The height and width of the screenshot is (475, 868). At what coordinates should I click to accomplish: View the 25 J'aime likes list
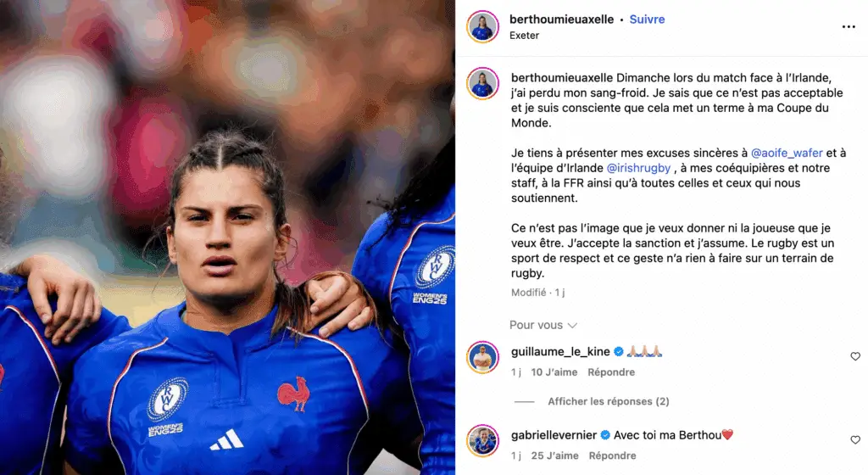(554, 455)
